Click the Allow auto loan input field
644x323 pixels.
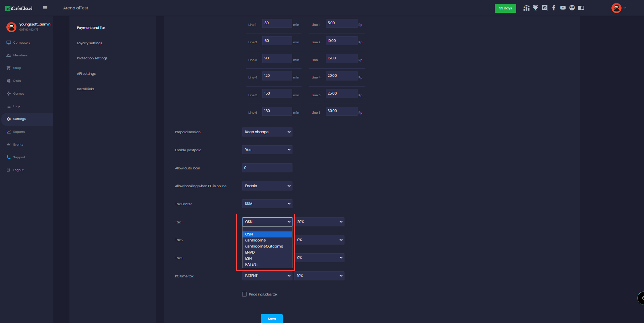[x=267, y=168]
